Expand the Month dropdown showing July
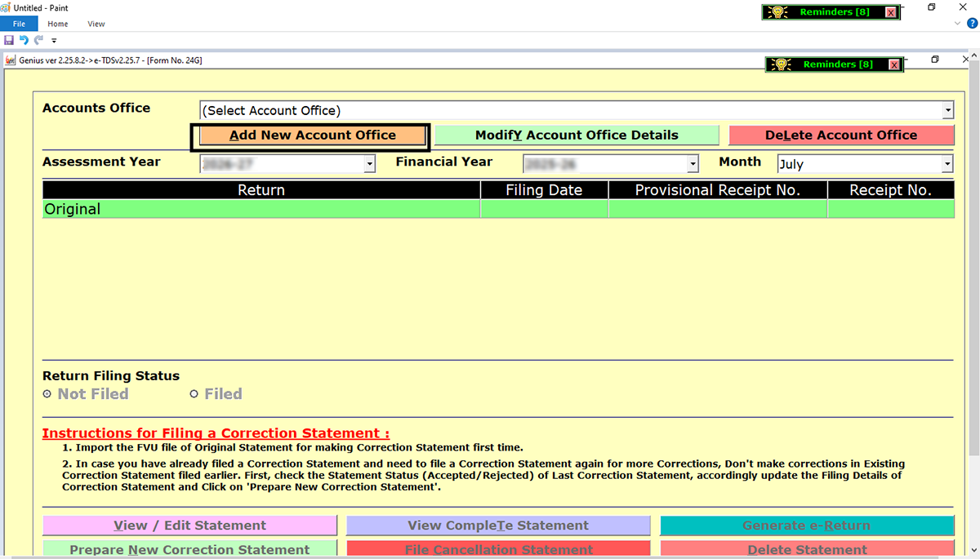980x559 pixels. [x=947, y=164]
